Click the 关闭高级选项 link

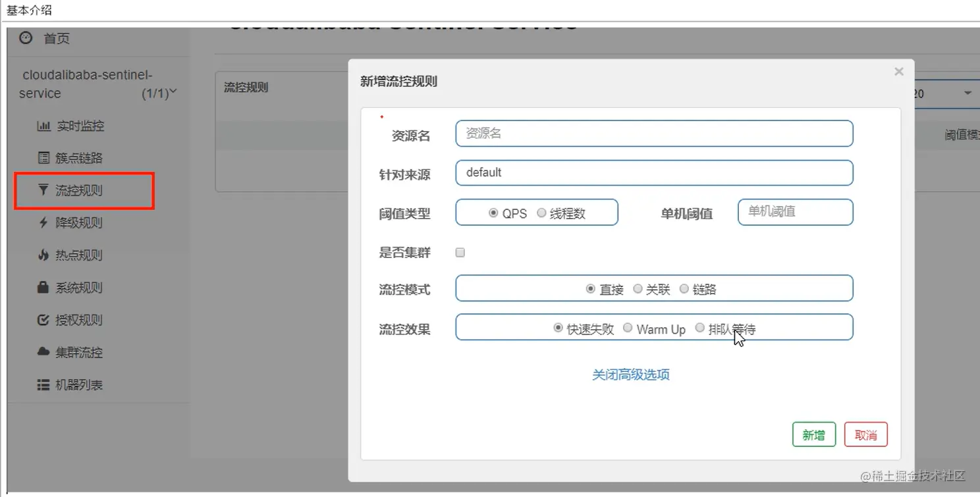pos(631,375)
